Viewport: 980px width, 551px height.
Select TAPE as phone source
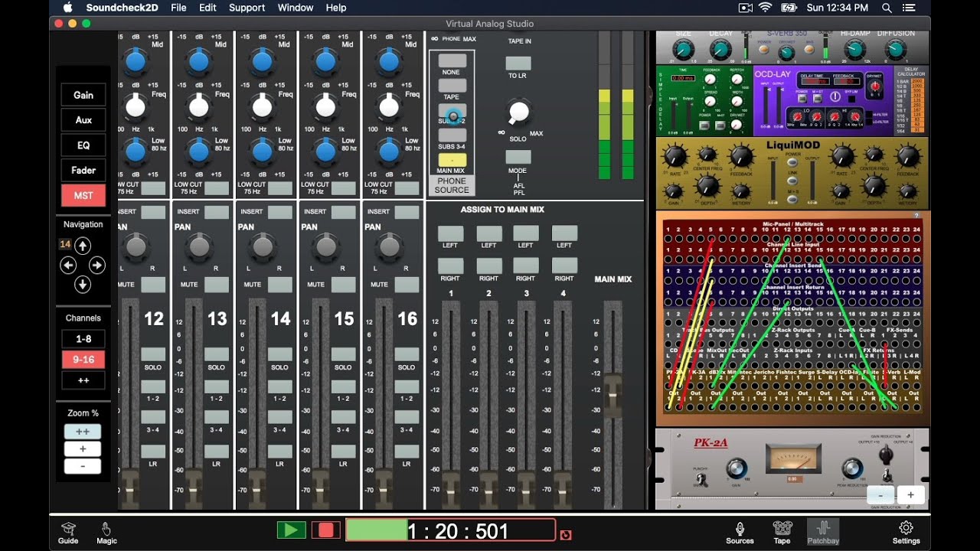tap(452, 86)
